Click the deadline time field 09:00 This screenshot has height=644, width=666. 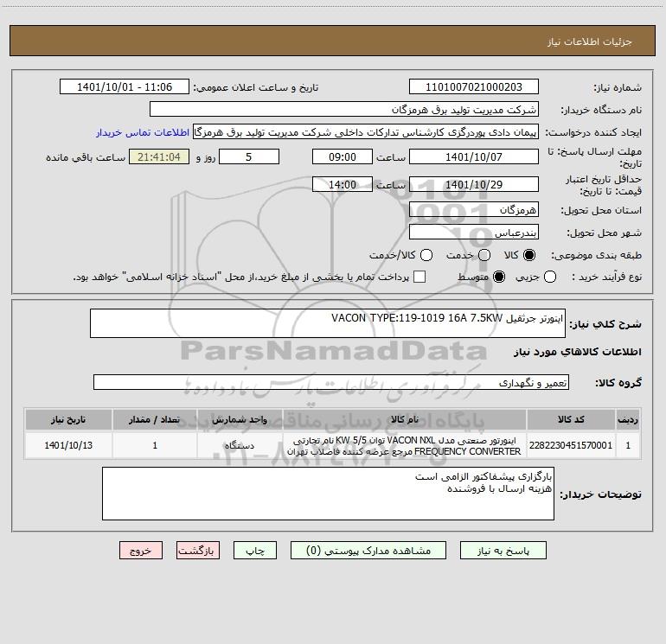coord(343,156)
